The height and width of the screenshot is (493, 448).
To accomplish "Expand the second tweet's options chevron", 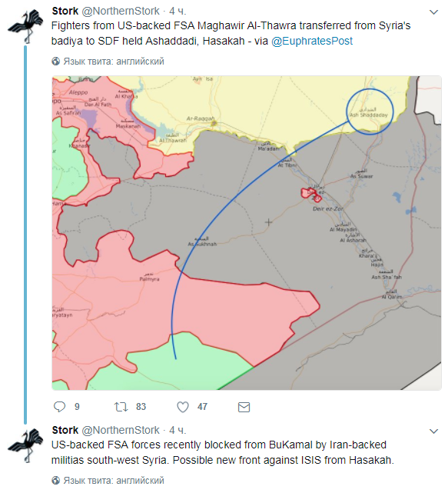I will click(x=433, y=431).
